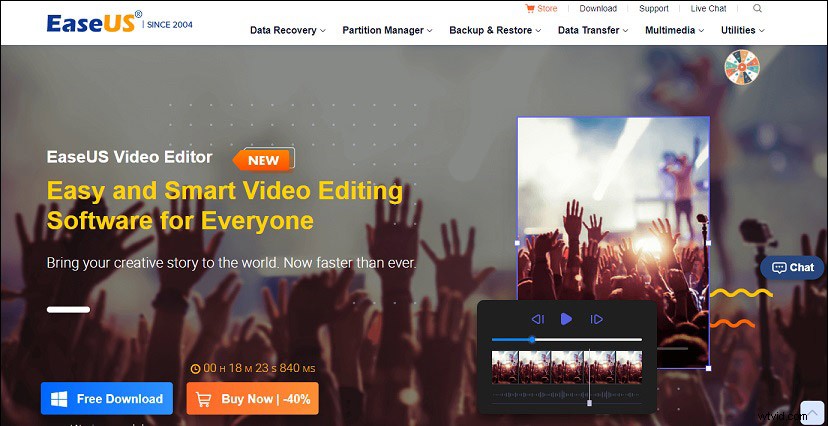
Task: Click the countdown timer text
Action: [x=259, y=368]
